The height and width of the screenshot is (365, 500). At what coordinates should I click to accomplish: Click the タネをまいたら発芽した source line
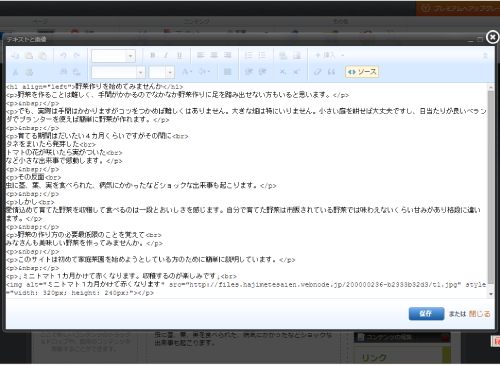pos(51,144)
